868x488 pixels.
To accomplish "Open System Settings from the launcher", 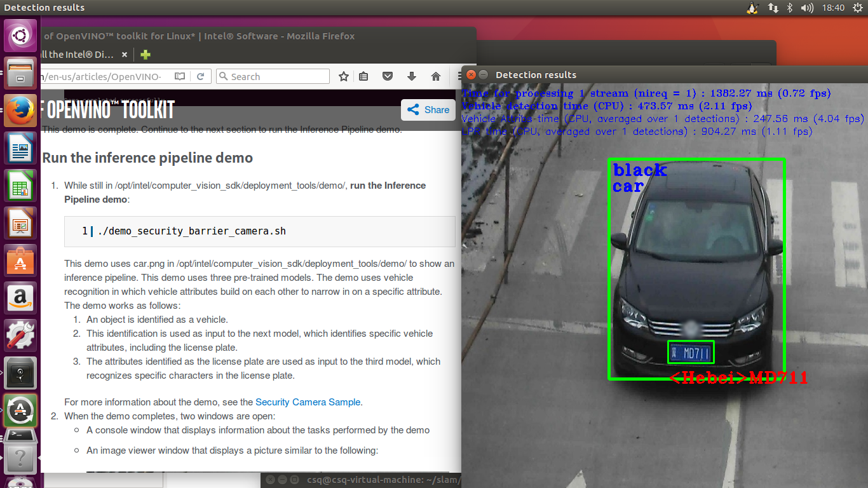I will click(x=21, y=335).
